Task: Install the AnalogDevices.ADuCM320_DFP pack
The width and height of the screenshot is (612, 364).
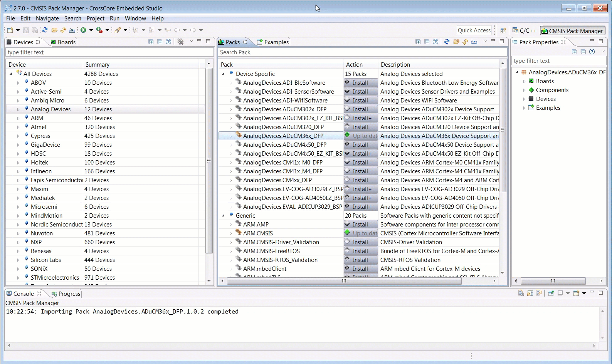Action: [x=361, y=127]
